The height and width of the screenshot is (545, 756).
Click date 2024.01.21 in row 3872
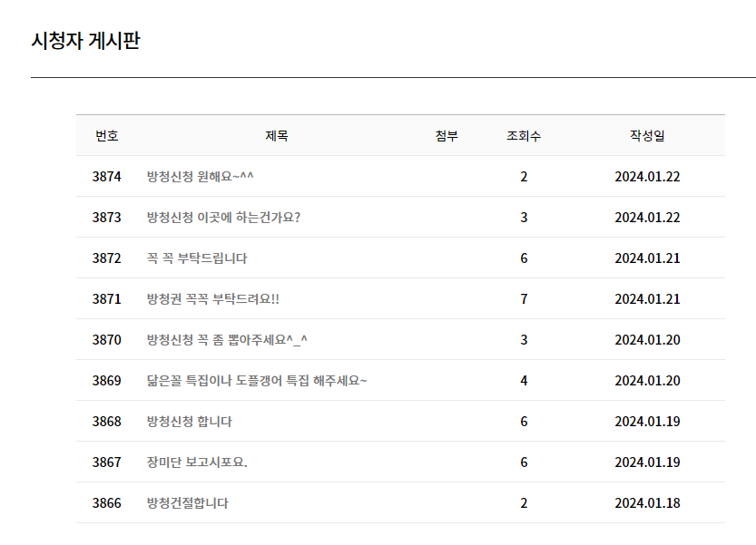[647, 258]
